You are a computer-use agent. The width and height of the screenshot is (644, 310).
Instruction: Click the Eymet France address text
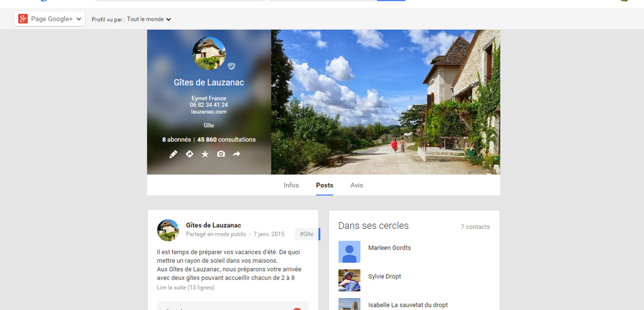click(209, 98)
